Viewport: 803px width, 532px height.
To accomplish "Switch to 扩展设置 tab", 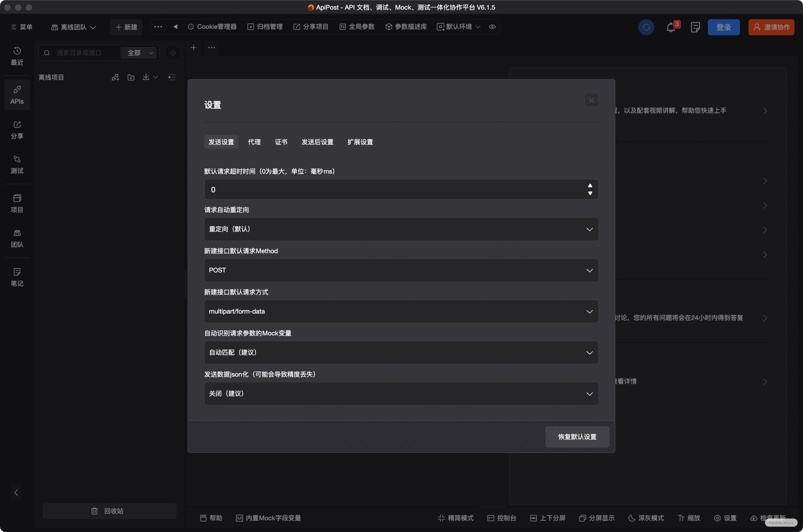I will tap(360, 142).
